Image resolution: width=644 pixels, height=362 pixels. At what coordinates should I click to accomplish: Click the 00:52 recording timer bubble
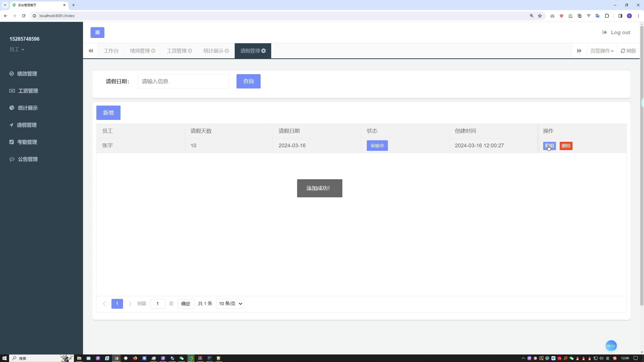coord(611,346)
